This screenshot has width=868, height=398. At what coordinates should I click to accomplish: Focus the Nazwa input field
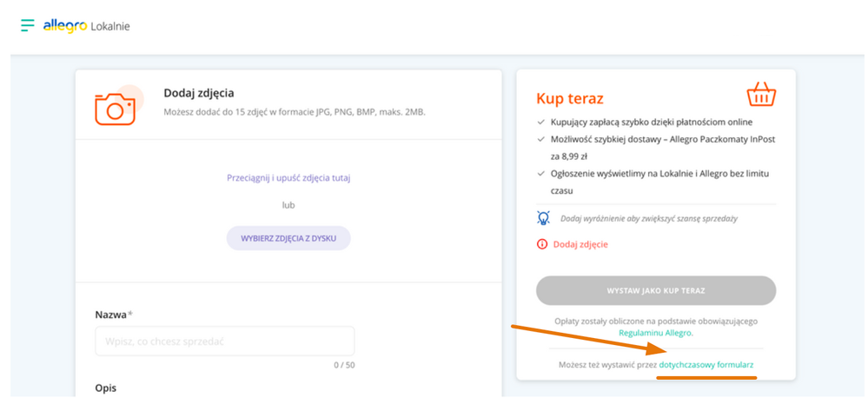point(225,341)
